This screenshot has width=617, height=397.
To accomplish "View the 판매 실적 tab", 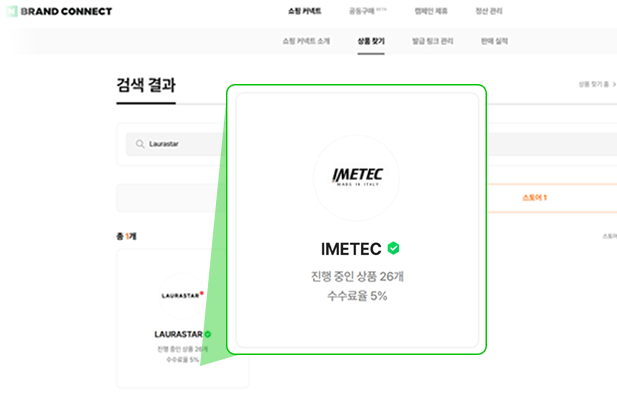I will (x=494, y=41).
